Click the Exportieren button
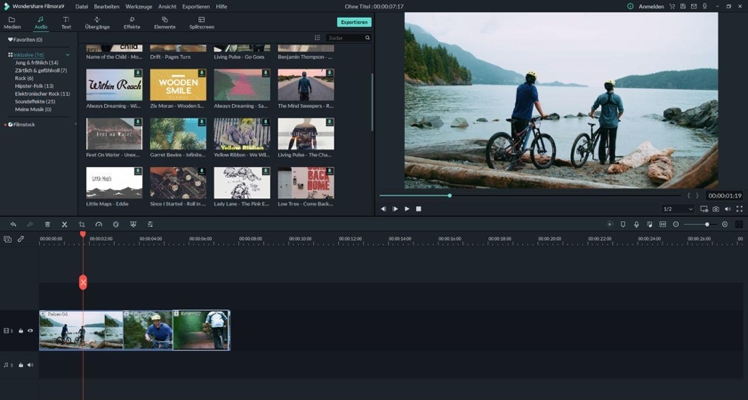This screenshot has height=400, width=748. point(353,22)
